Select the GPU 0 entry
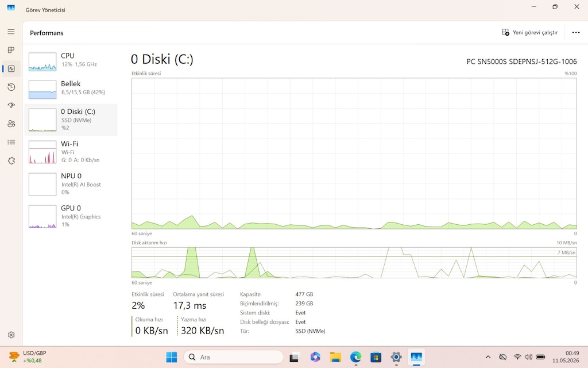This screenshot has width=588, height=368. [x=71, y=216]
